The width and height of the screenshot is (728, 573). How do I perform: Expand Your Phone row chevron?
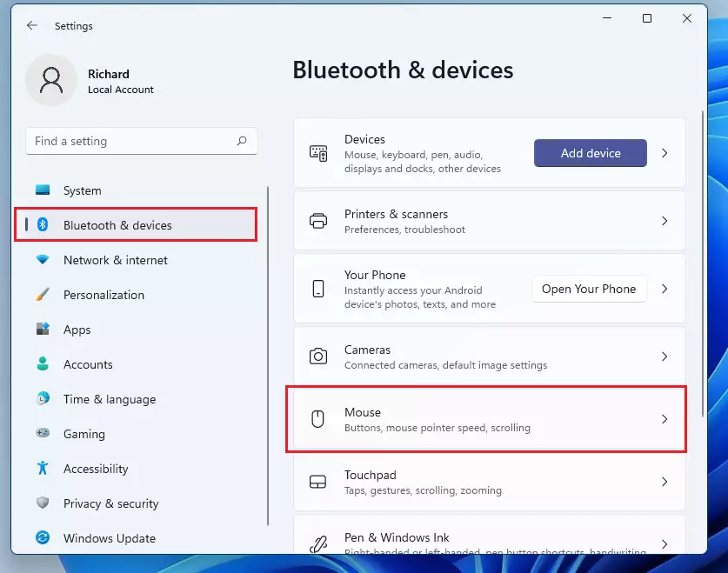point(665,289)
